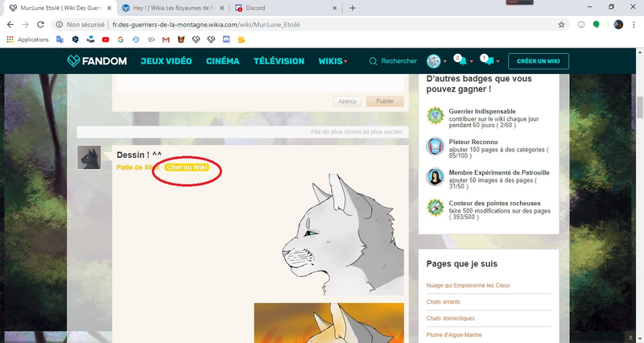This screenshot has width=644, height=343.
Task: Open the notifications bell icon
Action: (x=461, y=61)
